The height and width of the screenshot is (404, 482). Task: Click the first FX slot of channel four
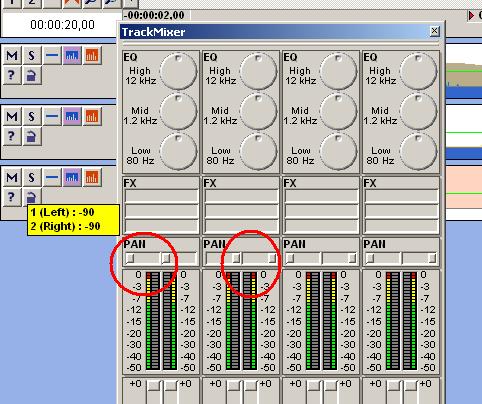coord(401,196)
